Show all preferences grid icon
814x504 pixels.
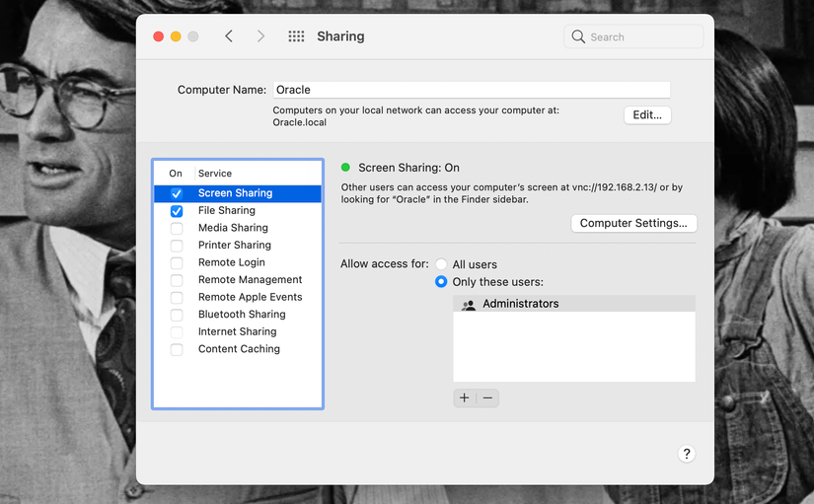tap(296, 36)
